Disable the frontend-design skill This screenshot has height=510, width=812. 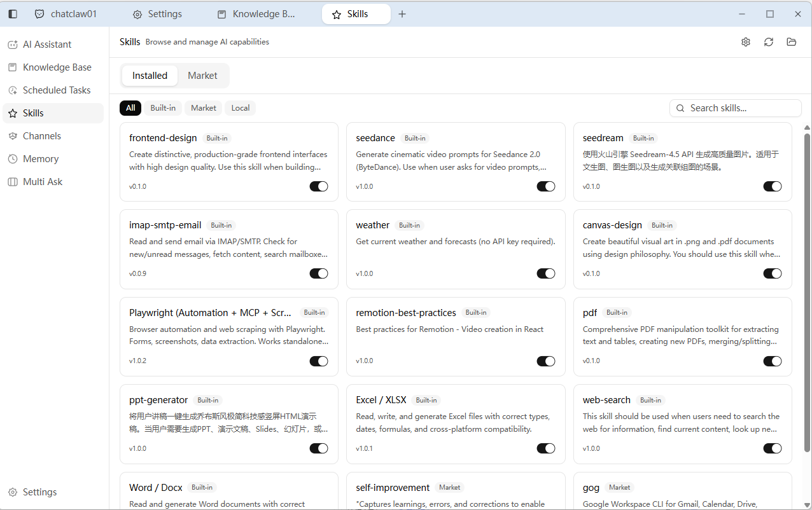[x=319, y=186]
